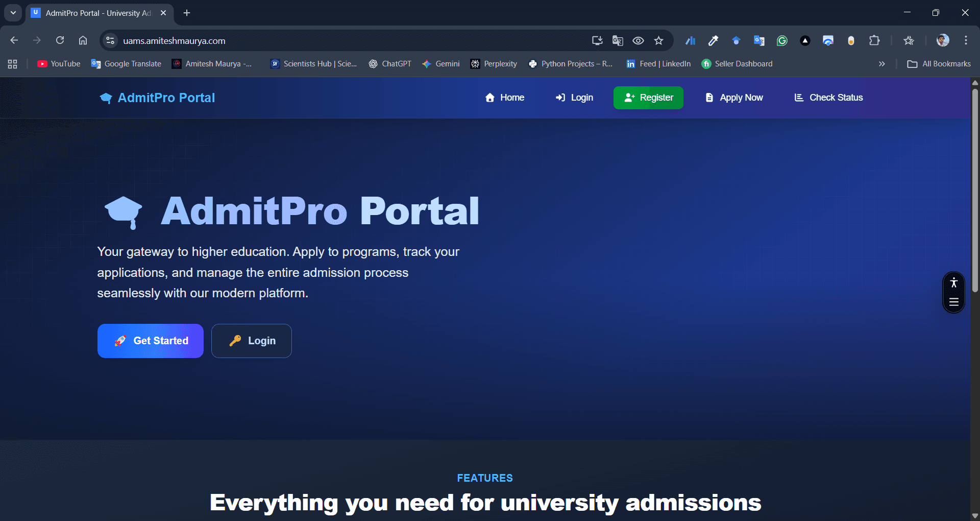Click inside the address bar

click(306, 41)
